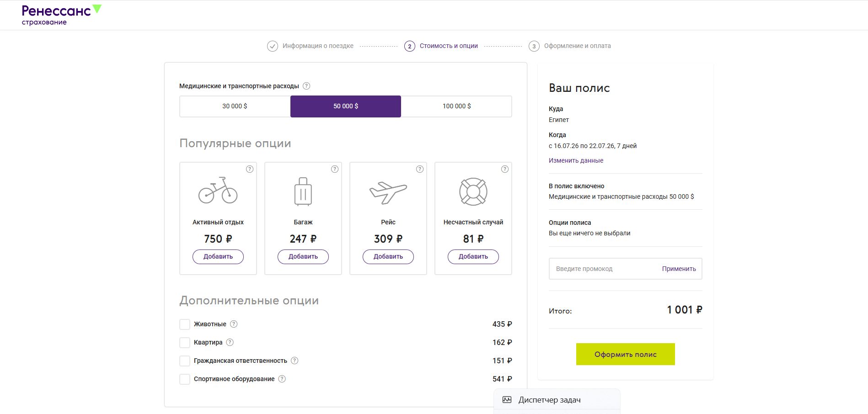
Task: Click the Ваш полис heading
Action: pyautogui.click(x=579, y=88)
